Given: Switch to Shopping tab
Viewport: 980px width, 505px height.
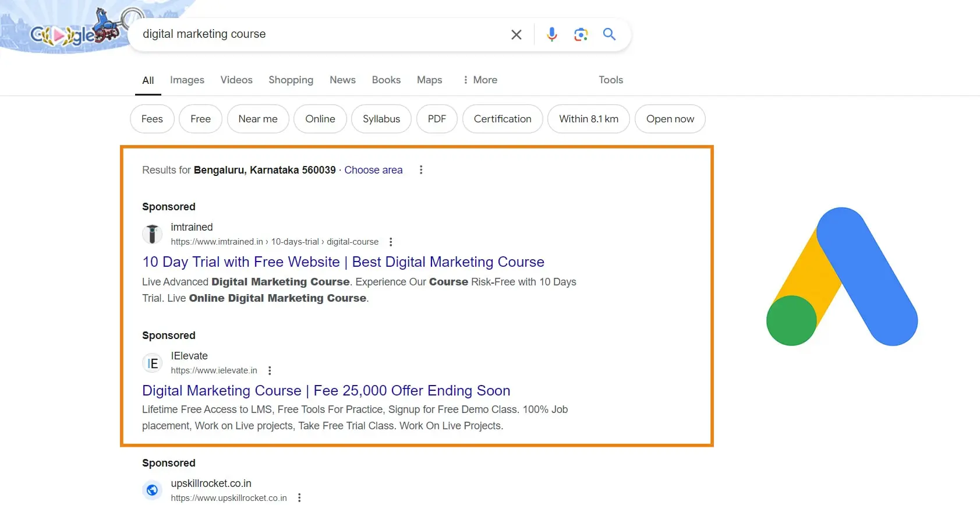Looking at the screenshot, I should pos(291,80).
